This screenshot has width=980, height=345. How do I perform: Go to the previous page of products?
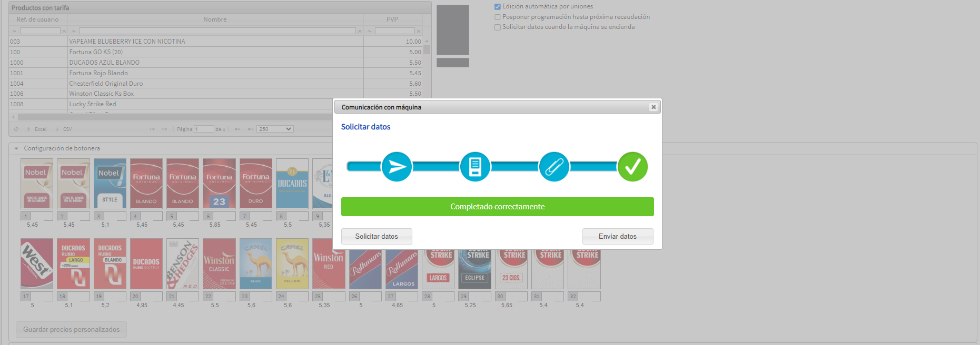164,129
